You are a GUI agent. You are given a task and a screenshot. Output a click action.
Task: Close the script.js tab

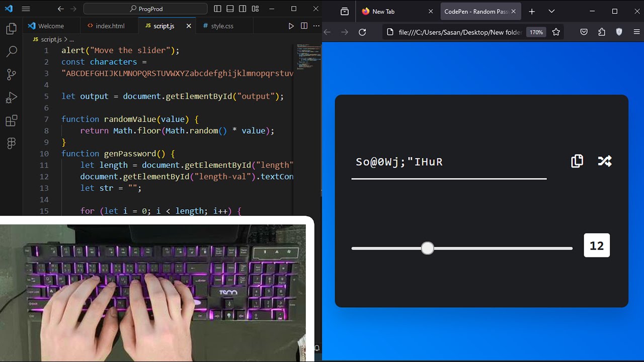point(189,26)
